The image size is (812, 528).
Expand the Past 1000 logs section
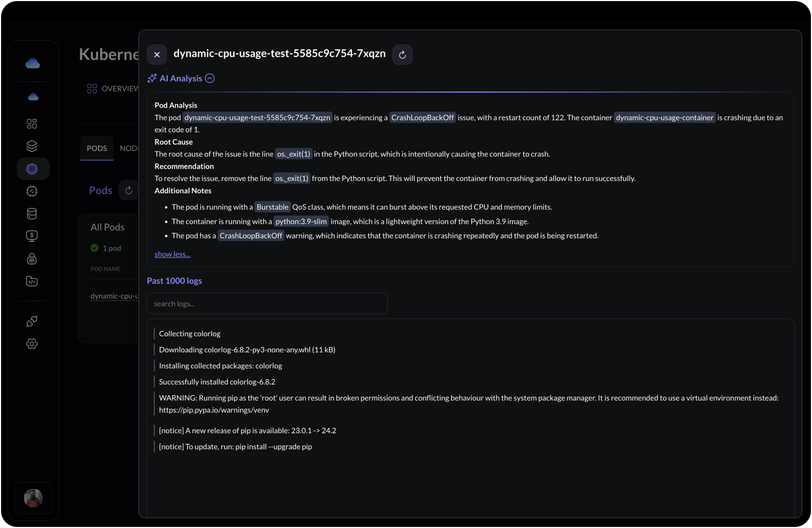pyautogui.click(x=175, y=280)
